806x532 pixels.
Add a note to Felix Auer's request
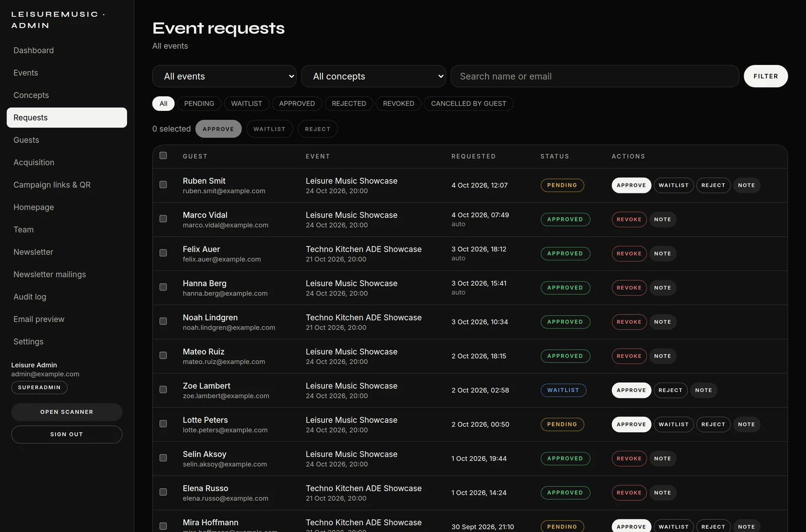(662, 254)
